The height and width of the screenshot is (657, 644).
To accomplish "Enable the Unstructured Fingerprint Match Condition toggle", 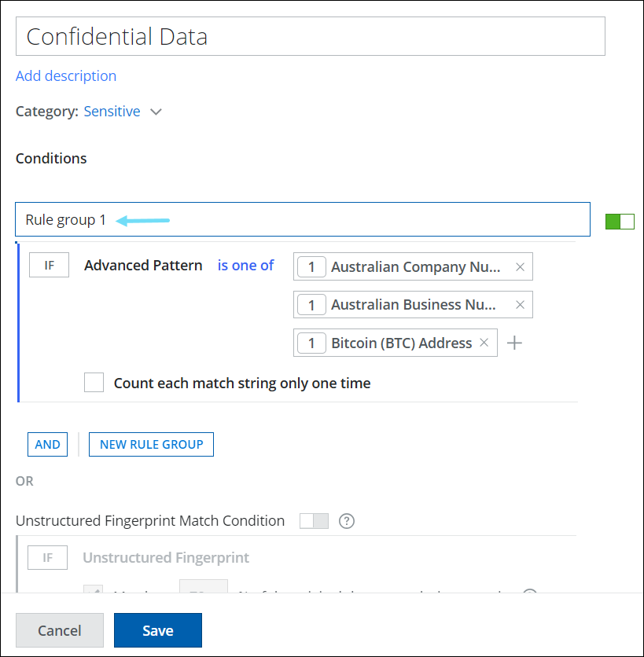I will point(314,521).
